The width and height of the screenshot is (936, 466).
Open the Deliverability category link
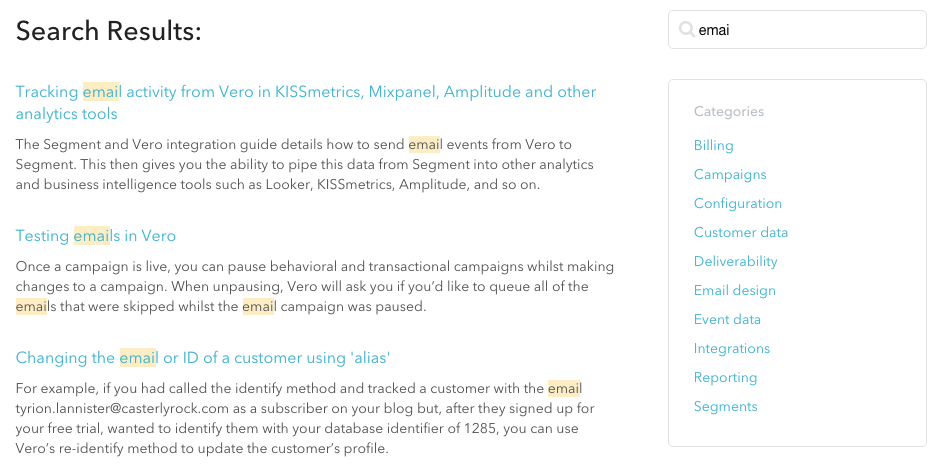[735, 261]
